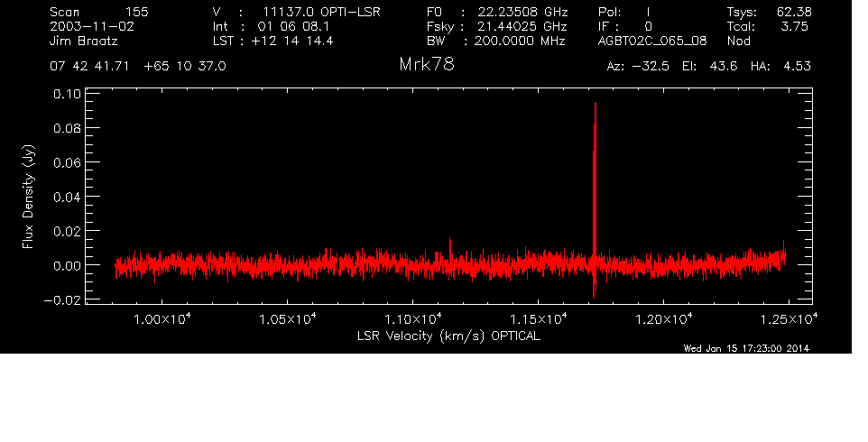Select declination +65 10 37.0
The width and height of the screenshot is (868, 442).
pos(185,67)
